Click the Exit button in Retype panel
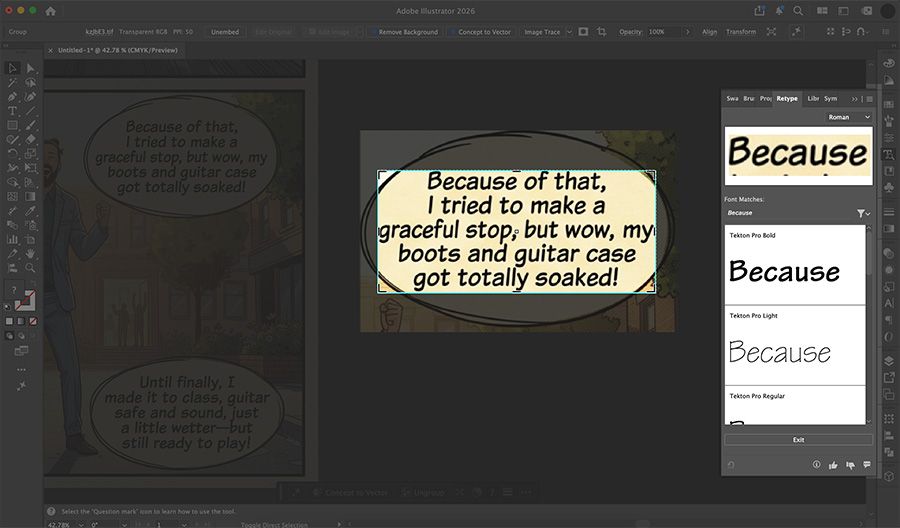900x528 pixels. pos(798,440)
